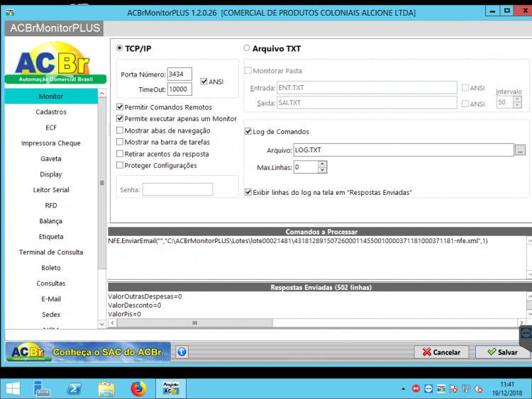Click the TeamViewer tray icon
The height and width of the screenshot is (399, 532).
click(x=428, y=389)
